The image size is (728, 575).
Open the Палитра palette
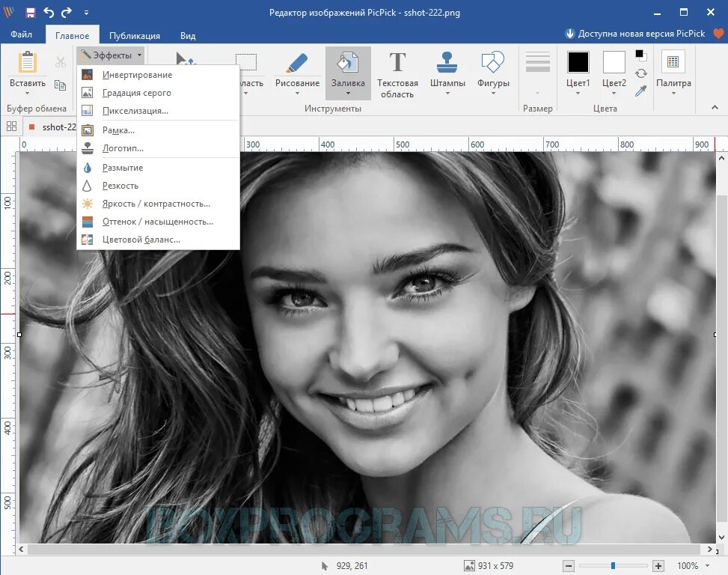(673, 73)
